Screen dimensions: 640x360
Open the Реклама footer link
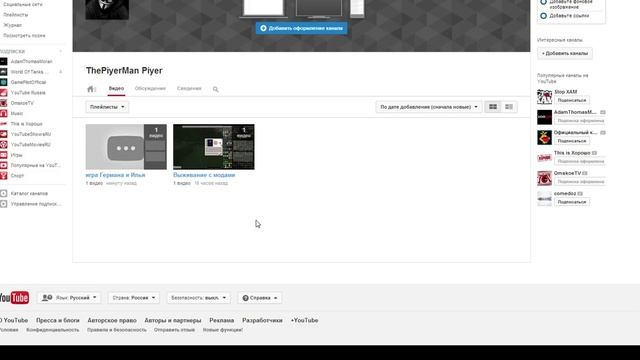click(x=222, y=320)
